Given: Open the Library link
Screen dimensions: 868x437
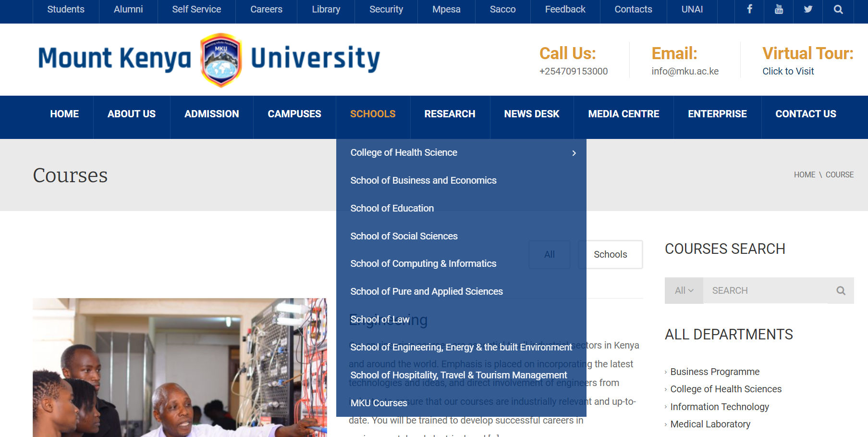Looking at the screenshot, I should click(x=326, y=9).
